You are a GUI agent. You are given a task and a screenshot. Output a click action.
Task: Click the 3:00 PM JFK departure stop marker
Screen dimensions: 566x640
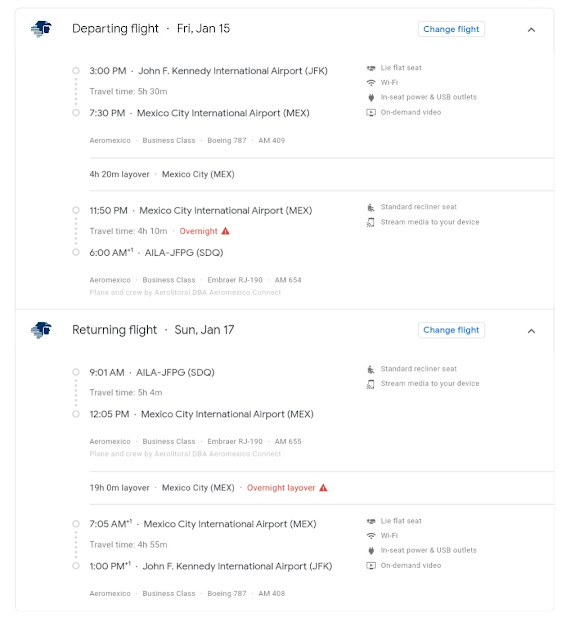click(76, 71)
